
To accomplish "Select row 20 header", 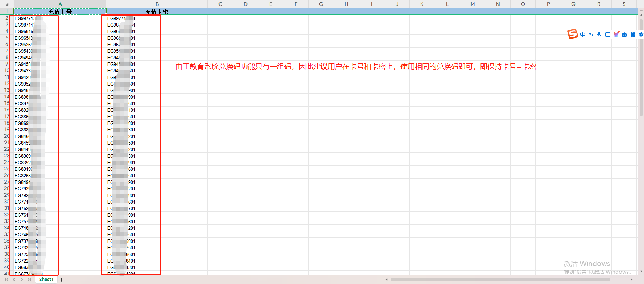I will tap(7, 136).
